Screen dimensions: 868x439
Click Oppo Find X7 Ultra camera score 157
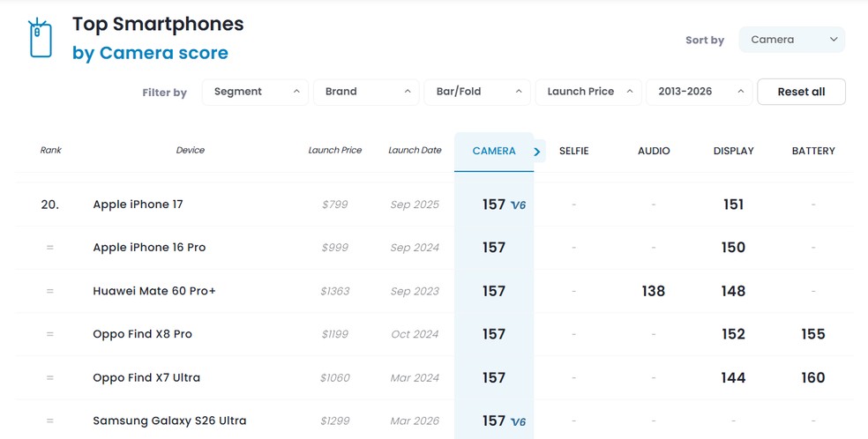[494, 378]
